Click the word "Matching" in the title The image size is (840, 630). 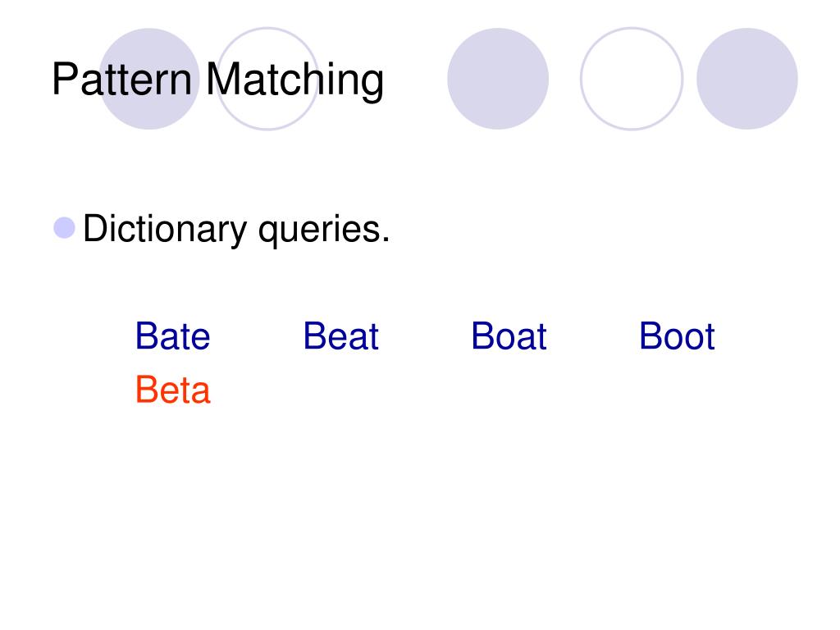pyautogui.click(x=294, y=80)
